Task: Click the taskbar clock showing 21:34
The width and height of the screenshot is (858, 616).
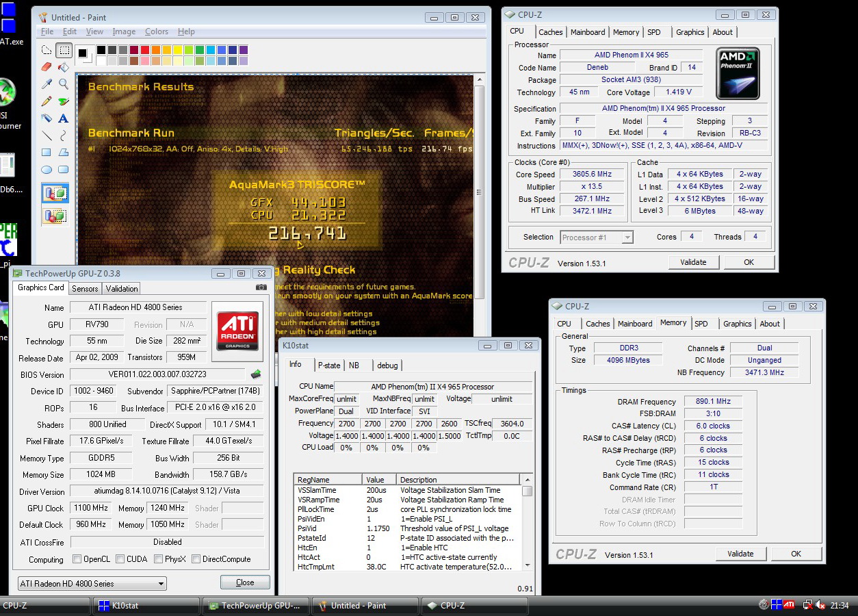Action: coord(840,606)
